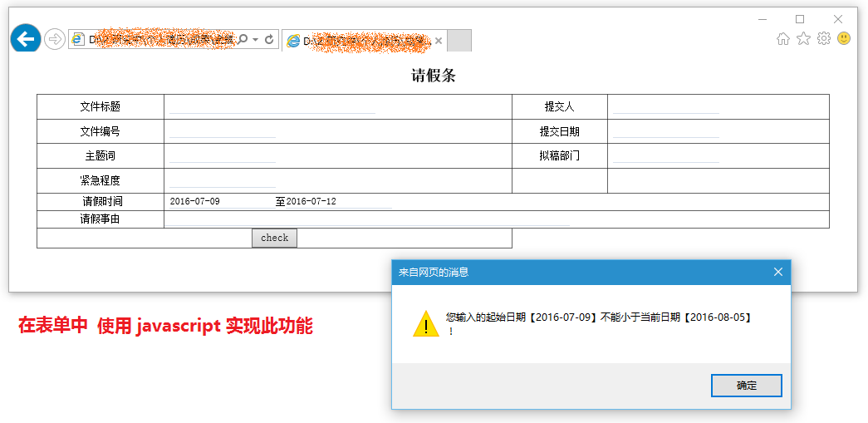Viewport: 868px width, 423px height.
Task: Expand the address bar dropdown arrow
Action: [x=256, y=39]
